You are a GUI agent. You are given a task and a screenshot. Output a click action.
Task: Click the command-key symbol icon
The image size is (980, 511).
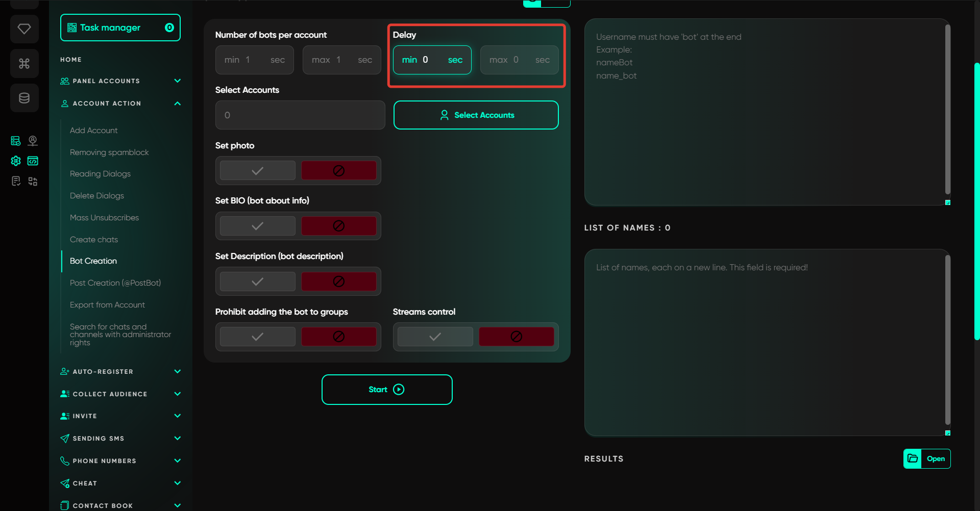point(24,64)
